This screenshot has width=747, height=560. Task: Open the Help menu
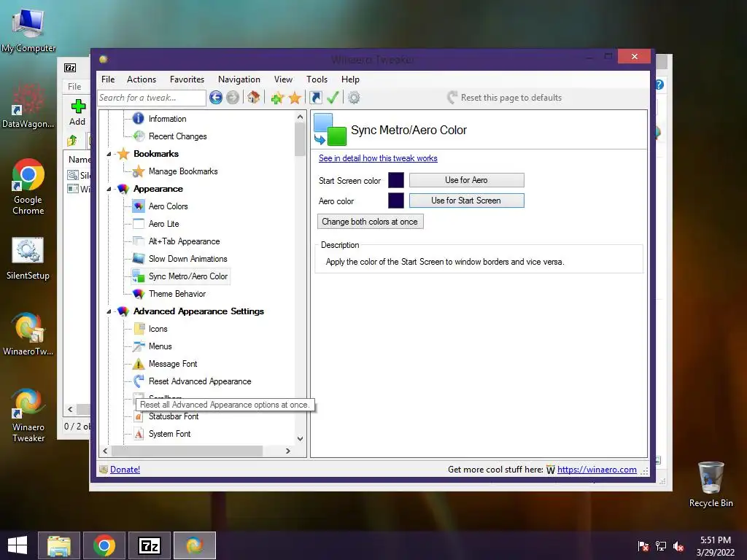tap(350, 79)
